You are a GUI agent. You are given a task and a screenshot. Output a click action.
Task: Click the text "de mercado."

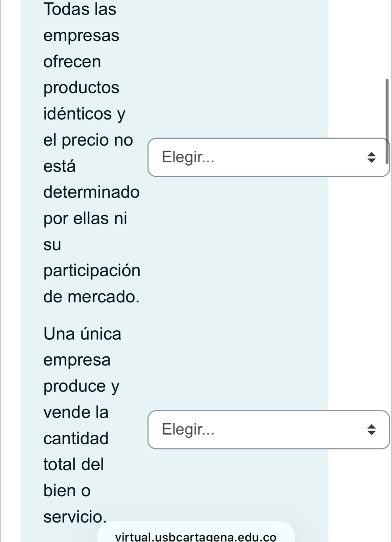click(x=92, y=296)
